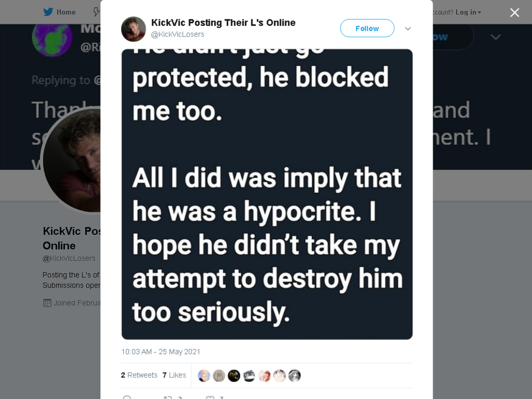Image resolution: width=532 pixels, height=399 pixels.
Task: Click the last liker avatar
Action: (x=294, y=376)
